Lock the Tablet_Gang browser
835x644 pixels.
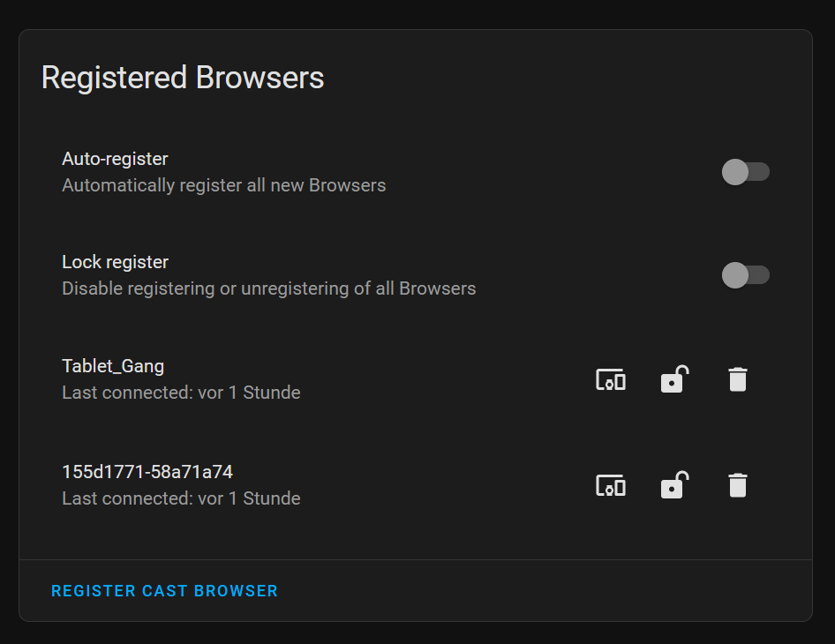point(674,378)
